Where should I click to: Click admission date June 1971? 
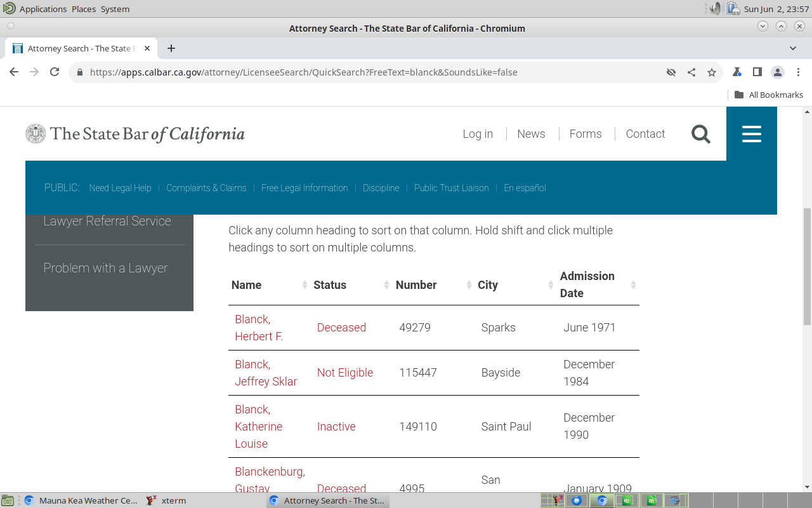590,328
